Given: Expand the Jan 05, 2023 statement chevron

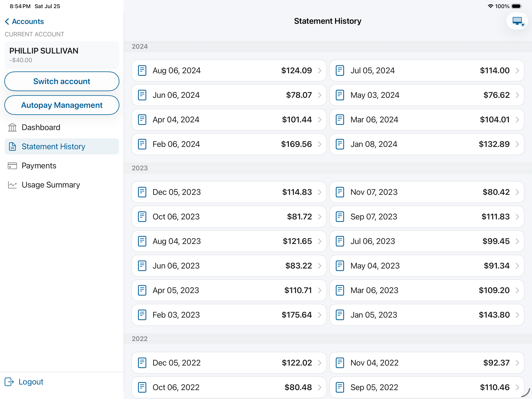Looking at the screenshot, I should 517,315.
